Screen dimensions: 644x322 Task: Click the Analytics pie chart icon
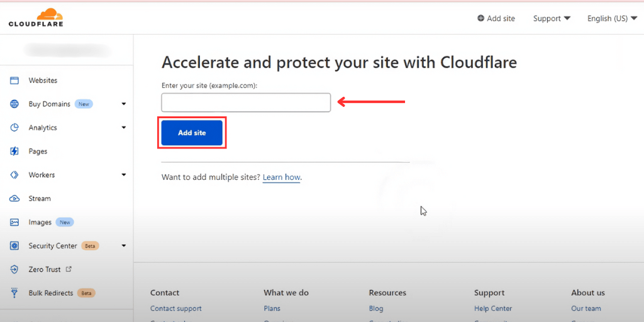14,128
